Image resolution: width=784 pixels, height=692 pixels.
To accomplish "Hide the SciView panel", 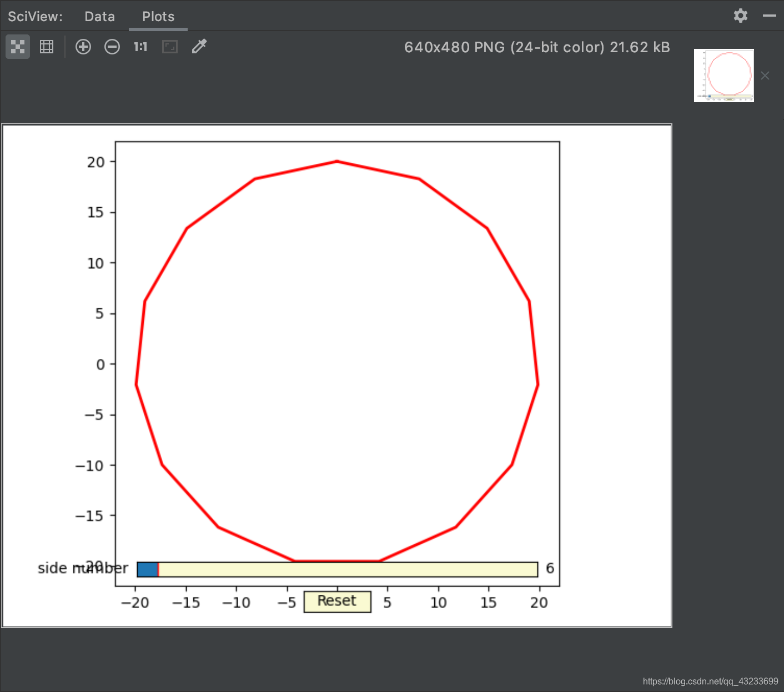I will pyautogui.click(x=770, y=16).
